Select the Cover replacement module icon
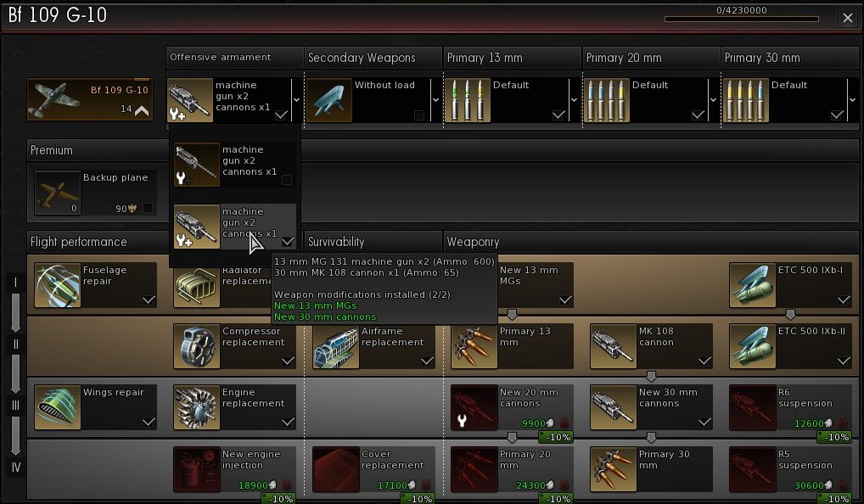This screenshot has height=504, width=864. (335, 468)
